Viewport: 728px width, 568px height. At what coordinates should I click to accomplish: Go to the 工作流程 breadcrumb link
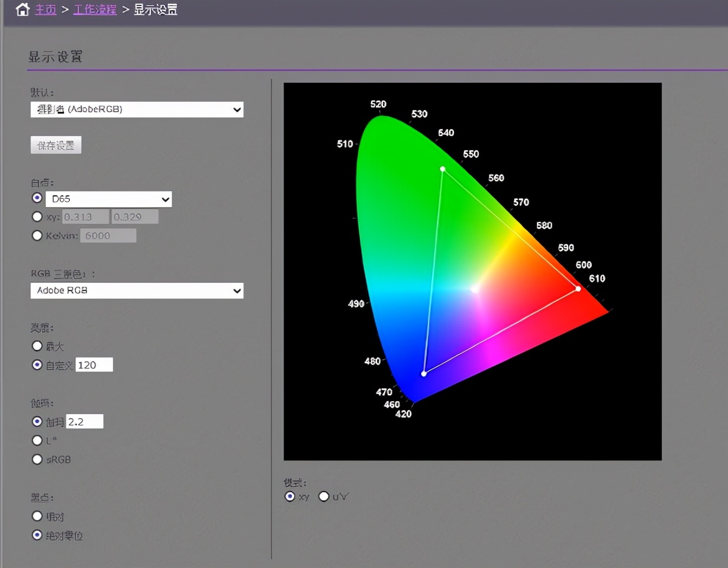pyautogui.click(x=95, y=10)
